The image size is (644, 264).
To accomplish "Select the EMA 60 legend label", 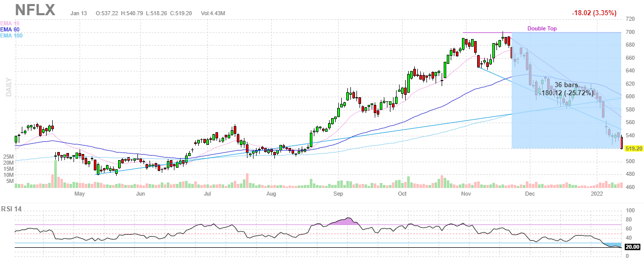I will [x=10, y=29].
